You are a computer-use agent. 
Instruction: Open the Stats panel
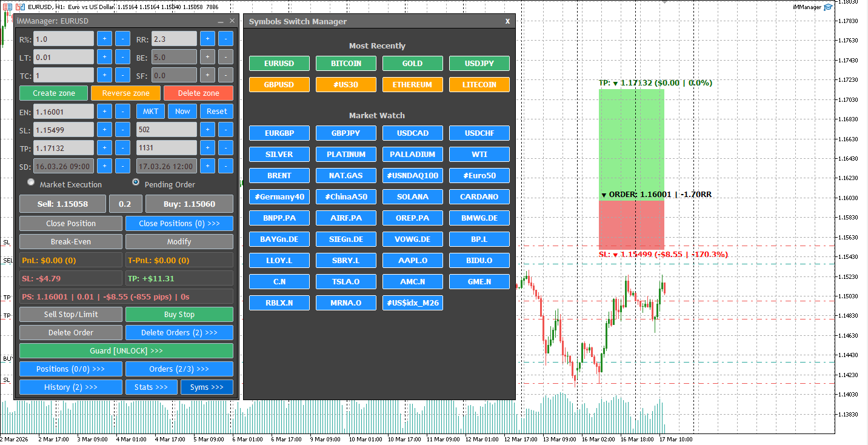[x=152, y=387]
